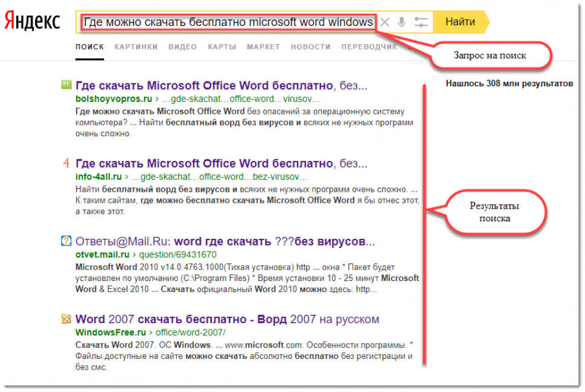Switch to the Картинки tab
The height and width of the screenshot is (392, 585).
point(136,47)
